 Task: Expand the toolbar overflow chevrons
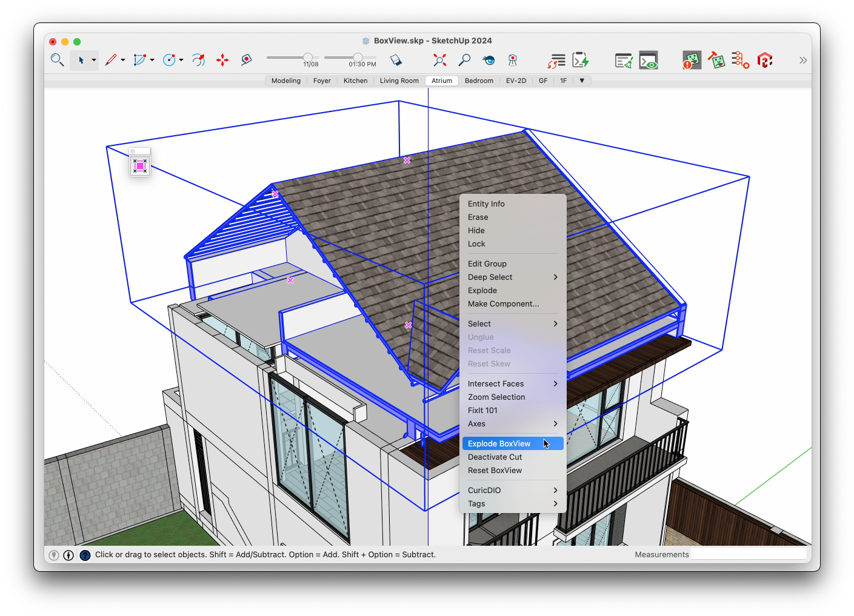[803, 60]
